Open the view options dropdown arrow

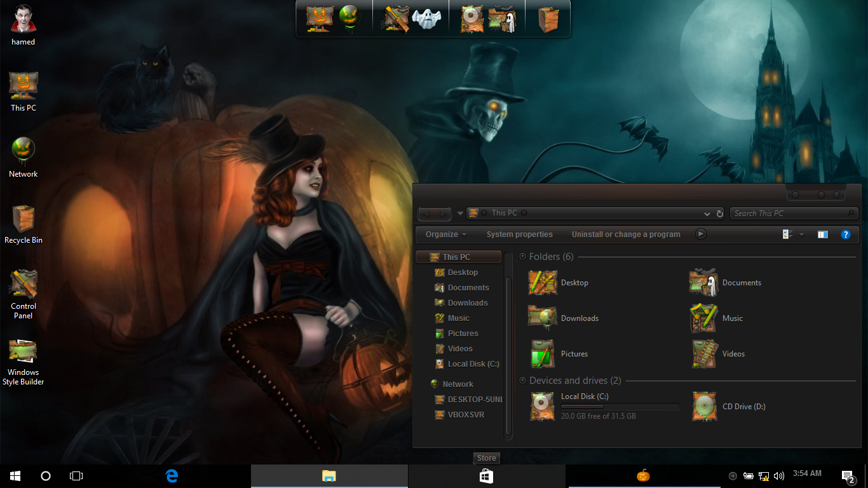point(801,234)
